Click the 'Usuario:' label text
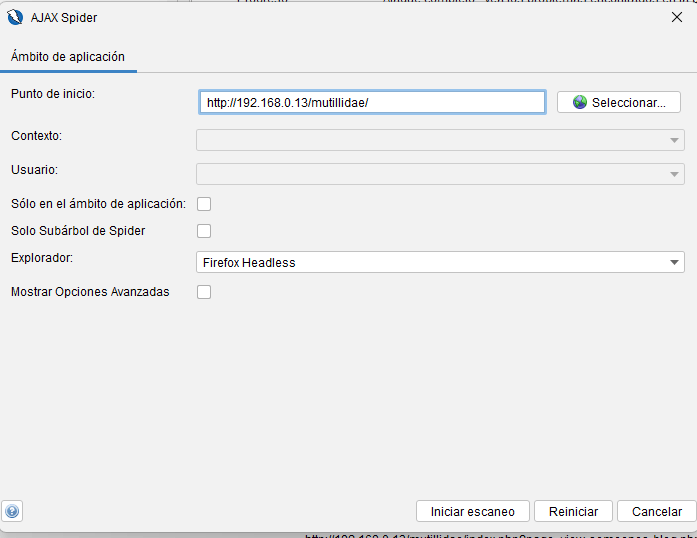Viewport: 697px width, 538px height. pos(34,169)
